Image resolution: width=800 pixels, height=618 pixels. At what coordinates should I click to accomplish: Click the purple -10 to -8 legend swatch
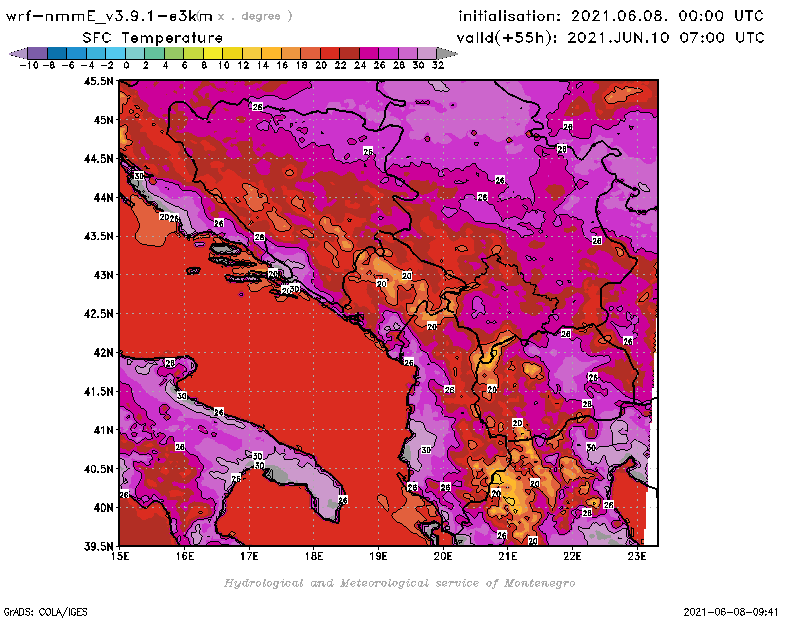tap(38, 53)
